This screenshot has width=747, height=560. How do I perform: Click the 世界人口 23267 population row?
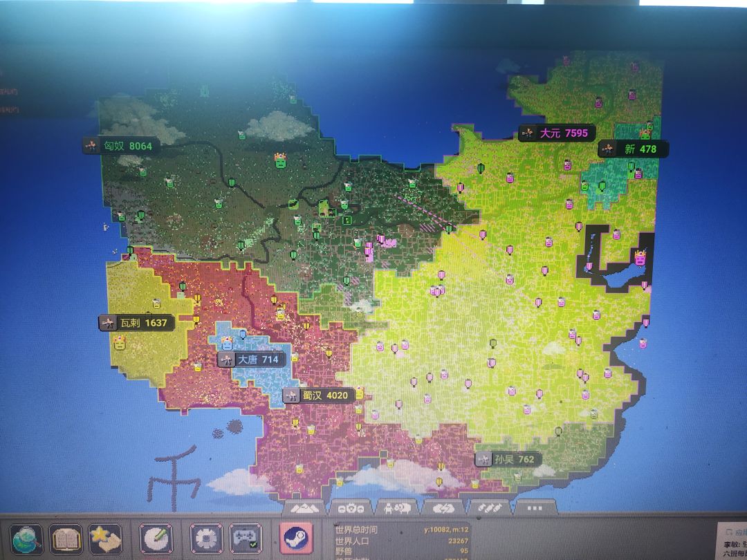[x=402, y=541]
